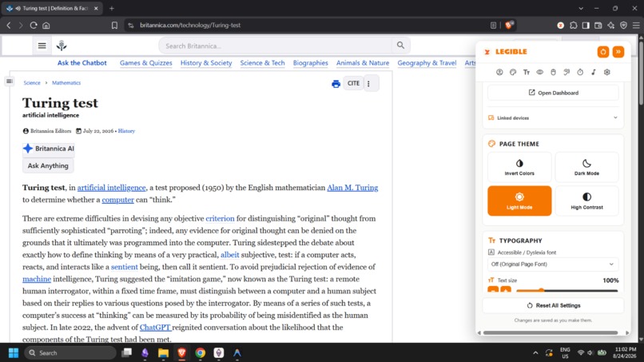Reload the page

click(34, 25)
